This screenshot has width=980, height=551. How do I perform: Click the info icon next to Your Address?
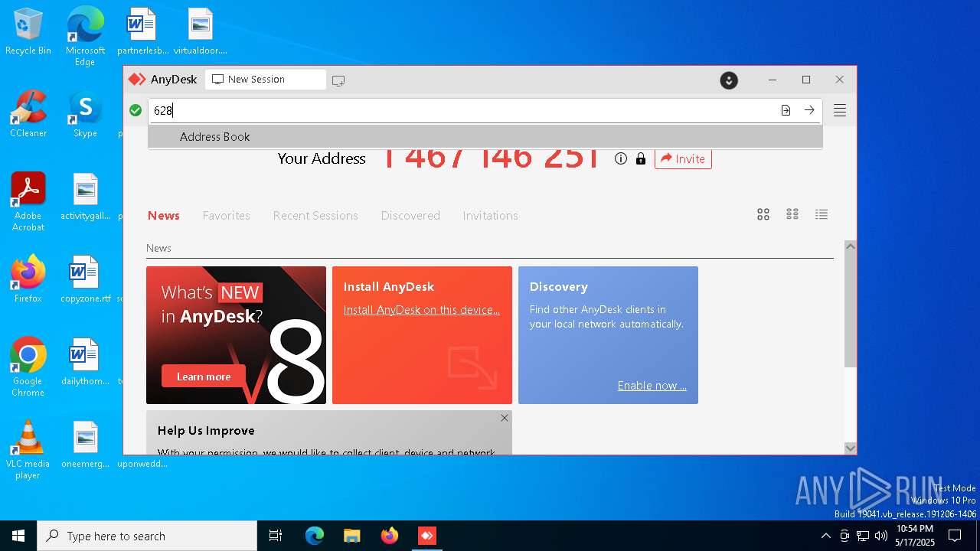(621, 158)
